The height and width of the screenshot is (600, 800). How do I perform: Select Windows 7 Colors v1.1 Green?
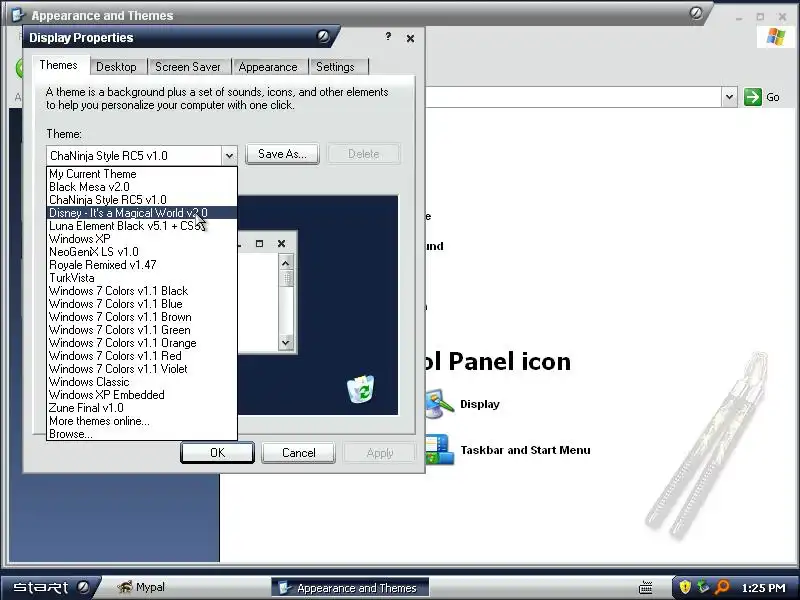click(142, 330)
